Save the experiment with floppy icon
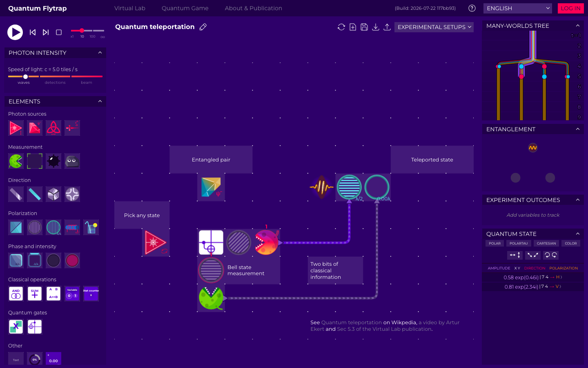Image resolution: width=588 pixels, height=368 pixels. [x=364, y=27]
